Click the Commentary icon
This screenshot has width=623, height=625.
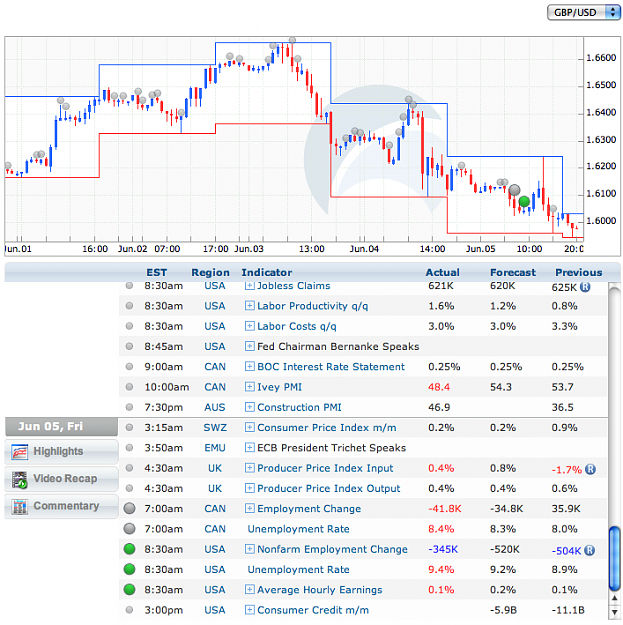20,507
